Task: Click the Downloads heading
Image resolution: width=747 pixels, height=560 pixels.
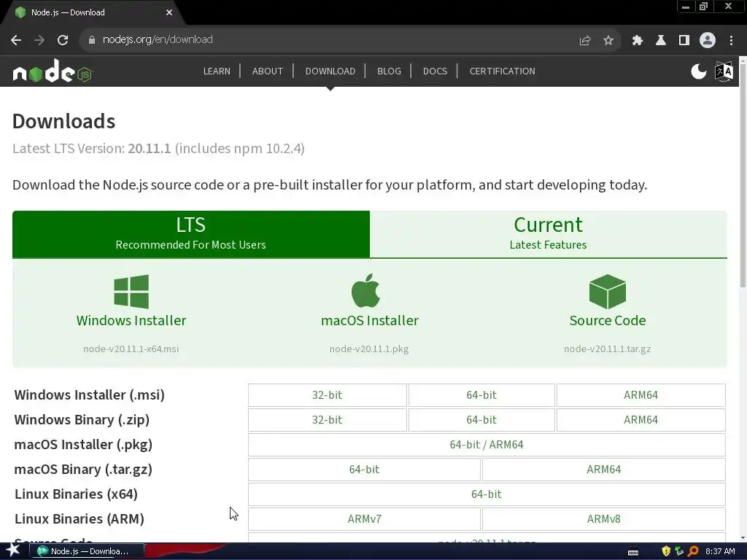Action: 64,122
